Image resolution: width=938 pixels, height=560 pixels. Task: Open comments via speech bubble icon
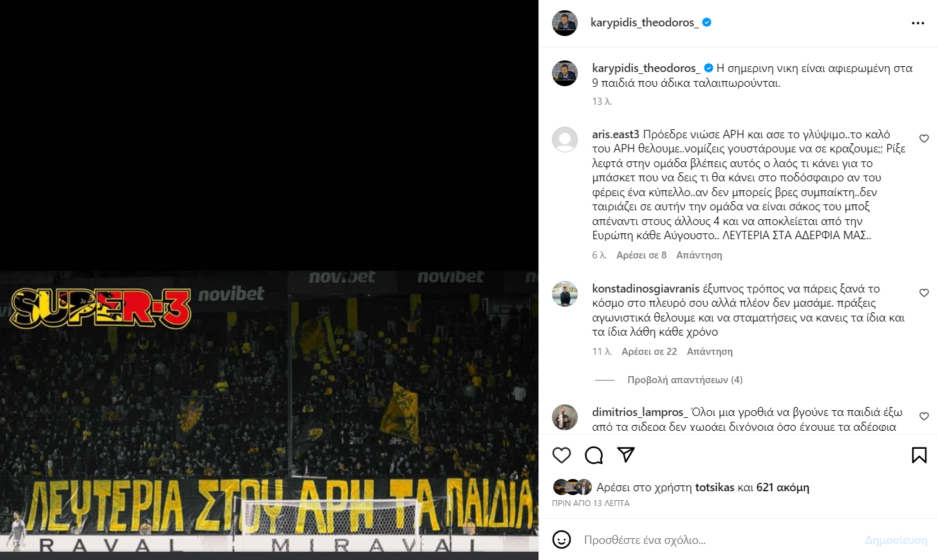[594, 455]
